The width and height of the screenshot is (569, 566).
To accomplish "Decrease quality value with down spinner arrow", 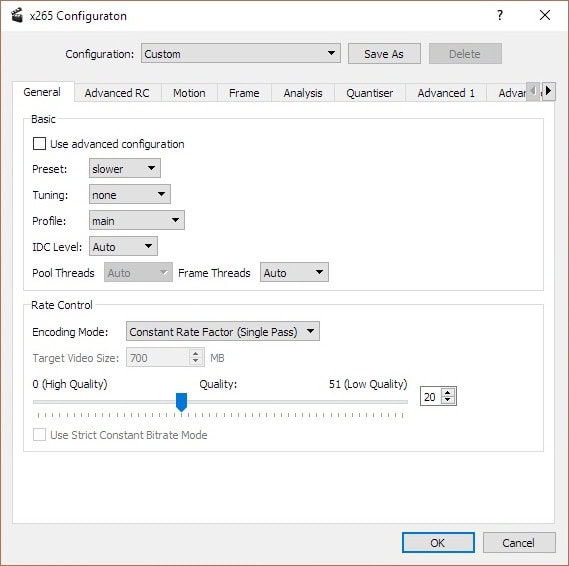I will point(448,401).
